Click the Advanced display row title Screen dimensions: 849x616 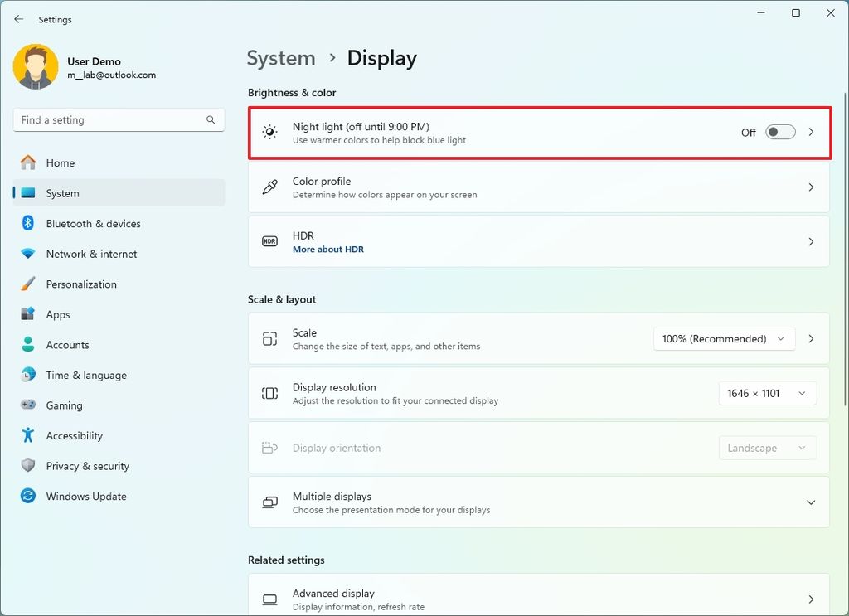333,594
